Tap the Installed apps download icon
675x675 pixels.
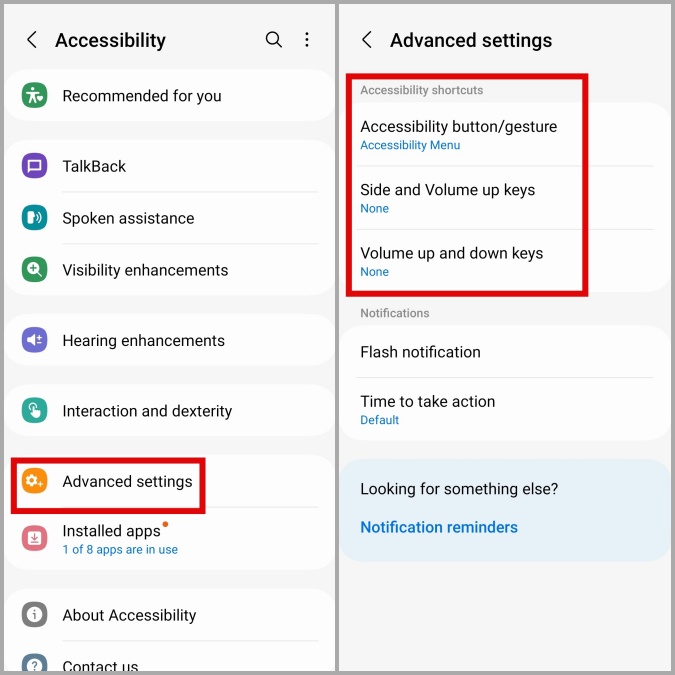pos(35,539)
